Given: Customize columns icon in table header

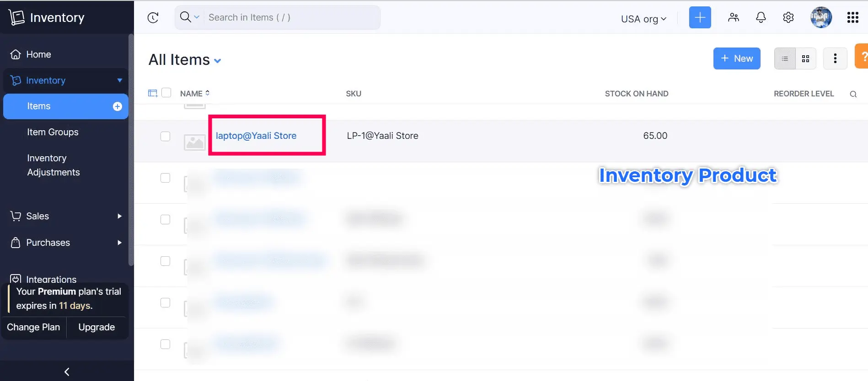Looking at the screenshot, I should pos(153,93).
